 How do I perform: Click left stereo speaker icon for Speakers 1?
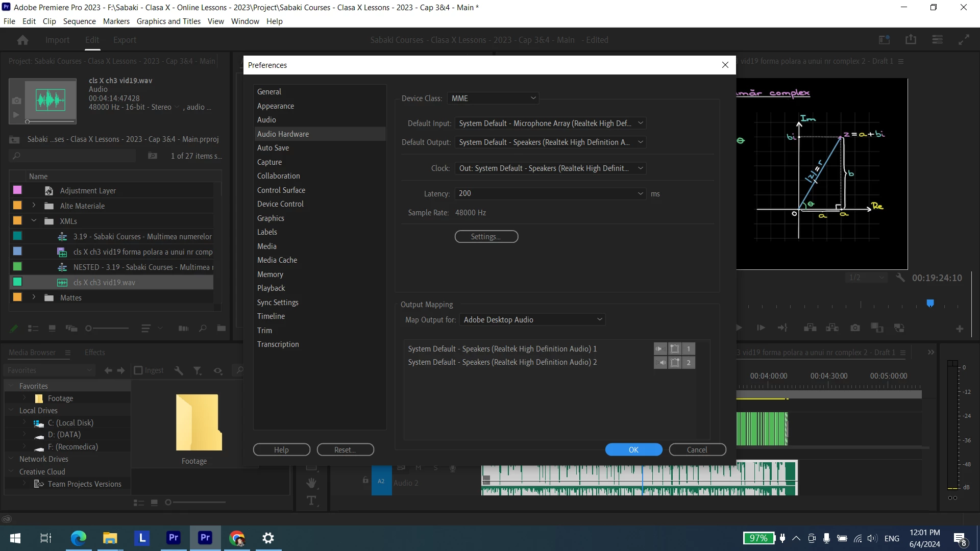[660, 349]
